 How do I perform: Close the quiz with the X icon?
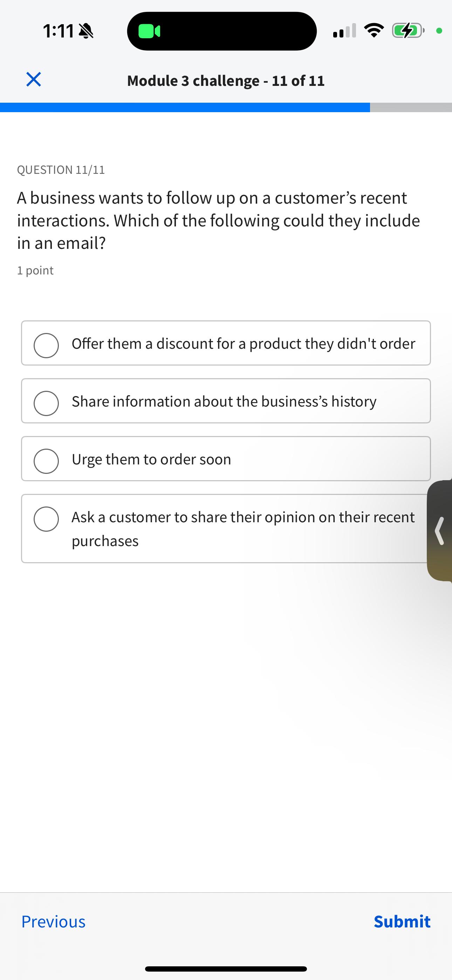click(x=34, y=80)
